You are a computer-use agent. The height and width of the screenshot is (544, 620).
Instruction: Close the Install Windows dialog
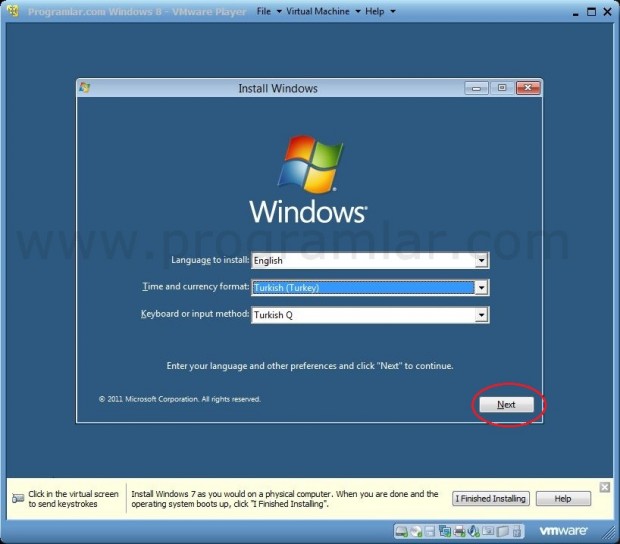(528, 88)
